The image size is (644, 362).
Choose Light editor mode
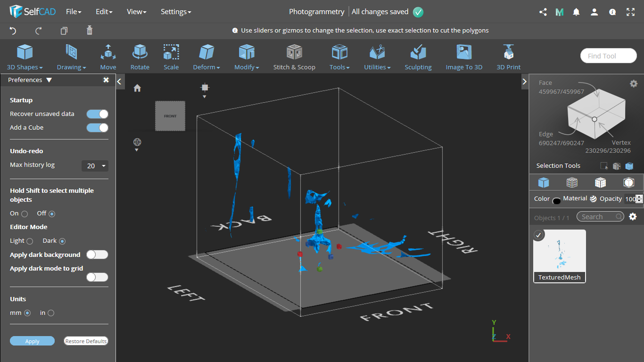[30, 241]
